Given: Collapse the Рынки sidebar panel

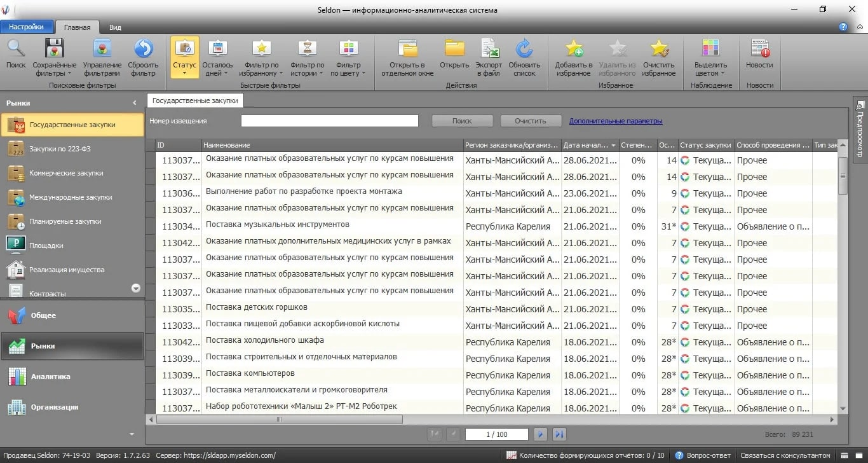Looking at the screenshot, I should [135, 102].
